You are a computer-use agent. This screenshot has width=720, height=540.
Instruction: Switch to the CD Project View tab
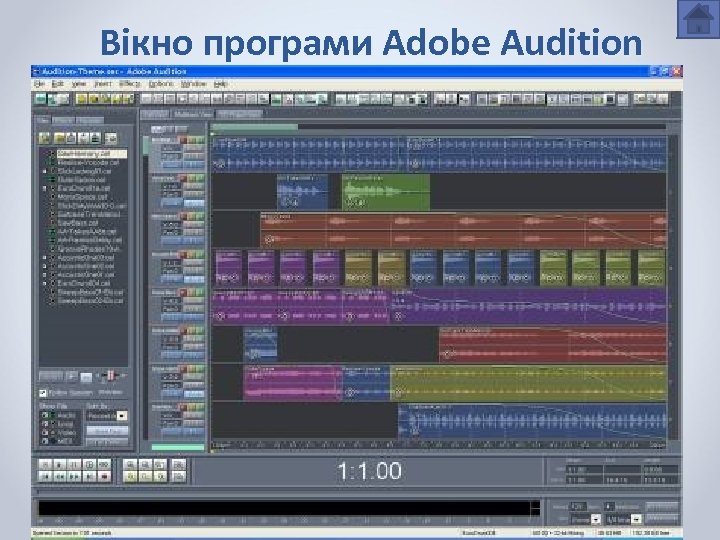(239, 114)
